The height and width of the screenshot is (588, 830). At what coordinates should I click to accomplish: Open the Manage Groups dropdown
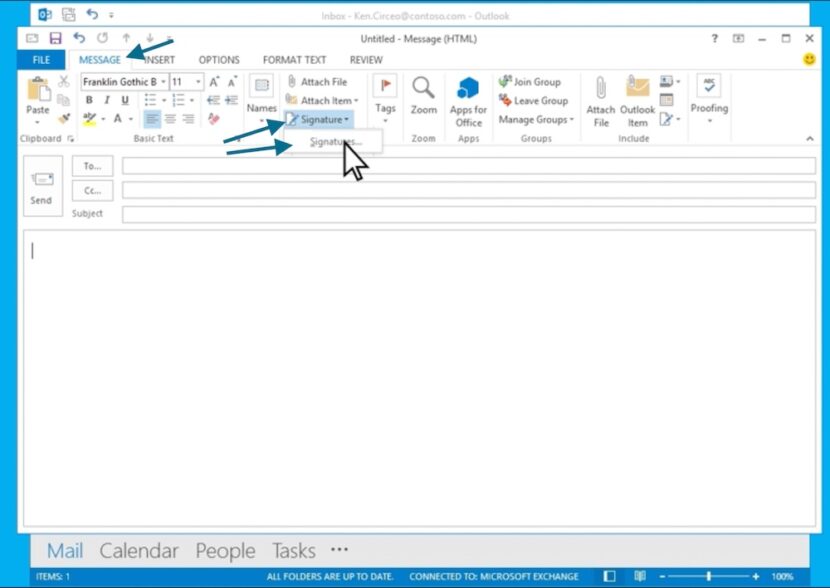pos(535,119)
